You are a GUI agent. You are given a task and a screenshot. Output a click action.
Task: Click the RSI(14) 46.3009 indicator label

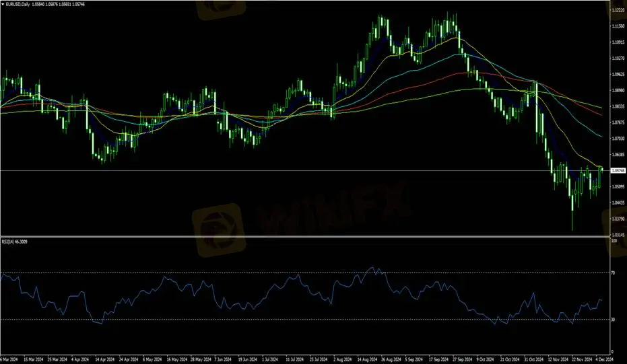(x=15, y=242)
